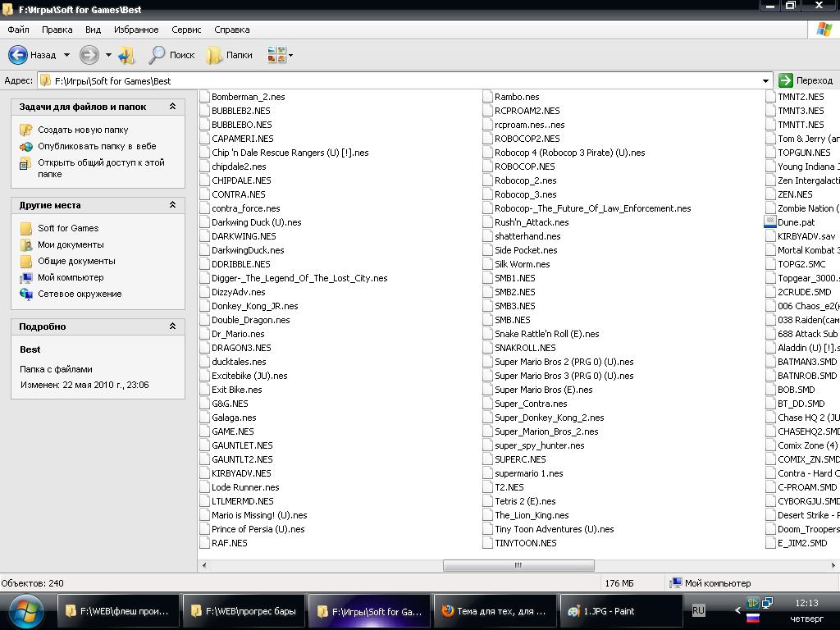The height and width of the screenshot is (630, 840).
Task: Switch to F:\WEB\флеш taskbar window
Action: 118,611
